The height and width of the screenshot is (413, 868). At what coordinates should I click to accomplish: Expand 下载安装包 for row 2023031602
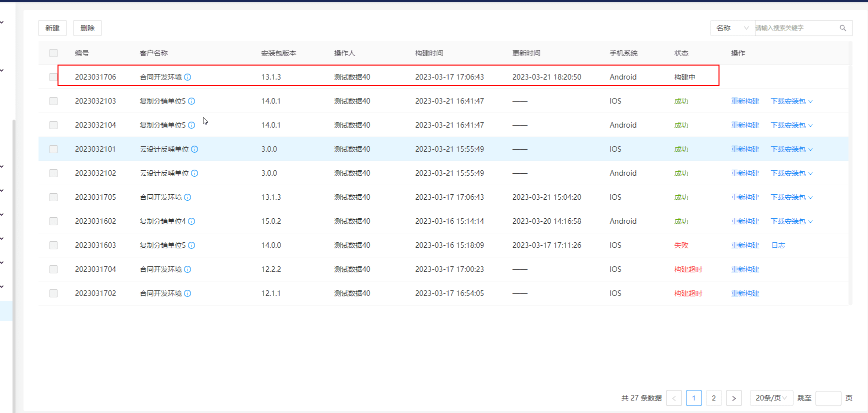pyautogui.click(x=791, y=221)
